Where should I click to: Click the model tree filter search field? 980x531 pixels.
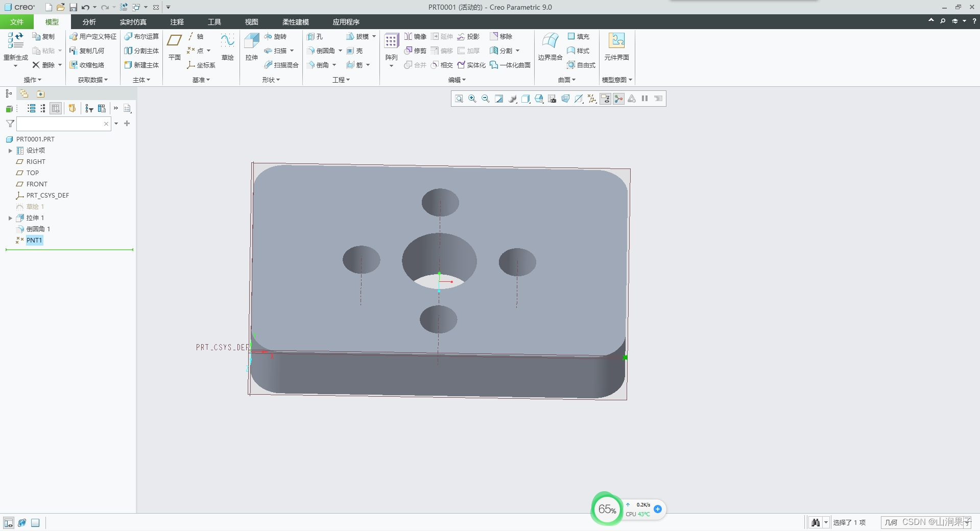(60, 124)
